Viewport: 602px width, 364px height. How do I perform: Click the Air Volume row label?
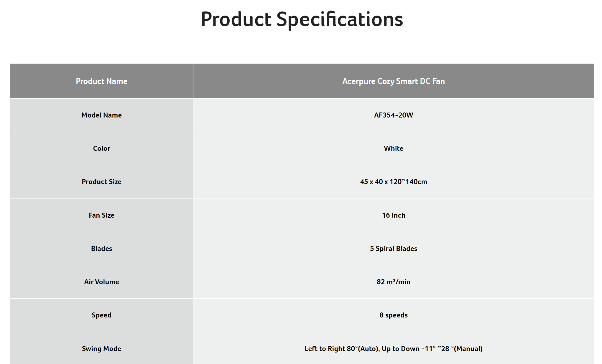[x=101, y=282]
